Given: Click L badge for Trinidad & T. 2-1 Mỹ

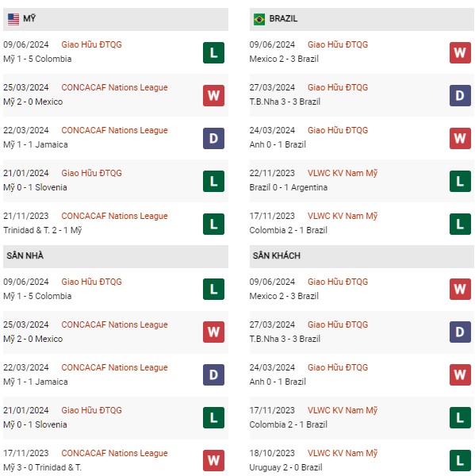Looking at the screenshot, I should click(213, 224).
